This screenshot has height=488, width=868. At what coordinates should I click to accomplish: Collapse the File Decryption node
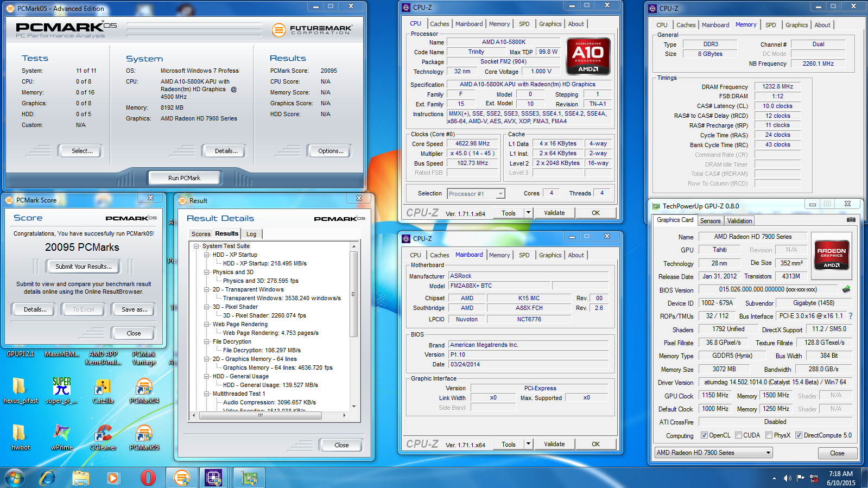point(207,341)
